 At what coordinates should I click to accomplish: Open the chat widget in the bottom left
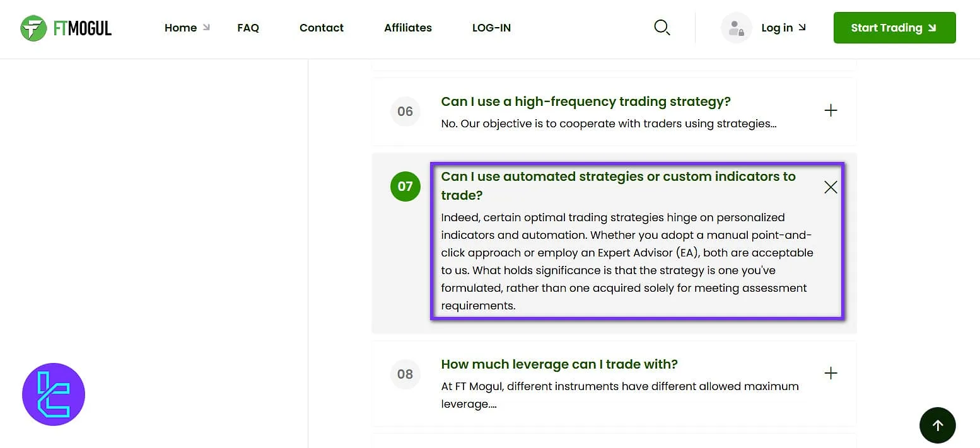pos(54,394)
